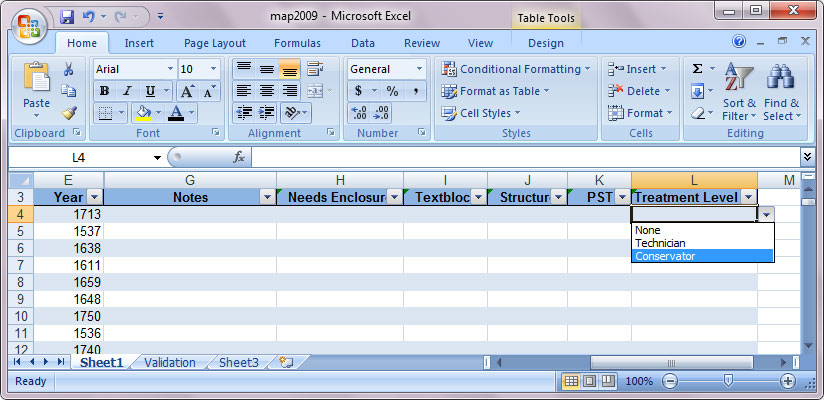Increase font size with Grow Font
This screenshot has height=400, width=824.
point(188,91)
